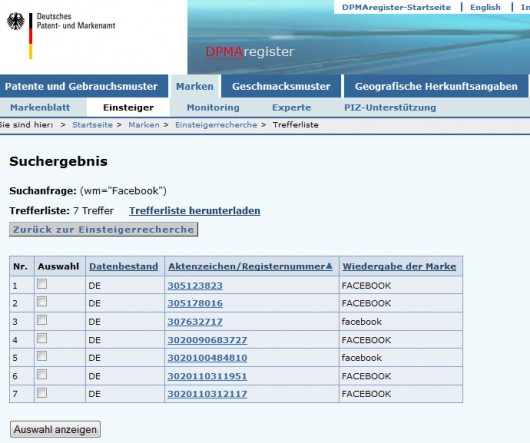The width and height of the screenshot is (530, 443).
Task: Click Zurück zur Einsteigerrecherche button
Action: 103,229
